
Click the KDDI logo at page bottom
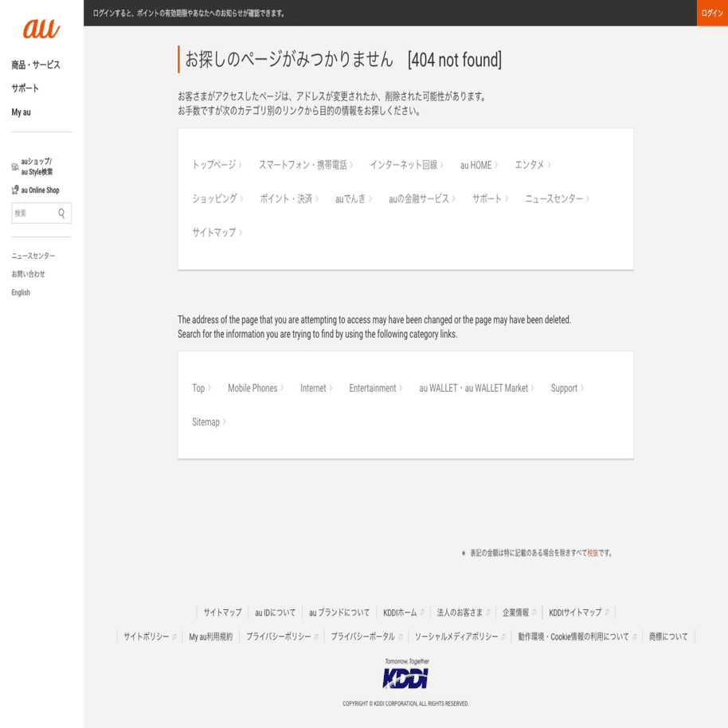(x=405, y=679)
